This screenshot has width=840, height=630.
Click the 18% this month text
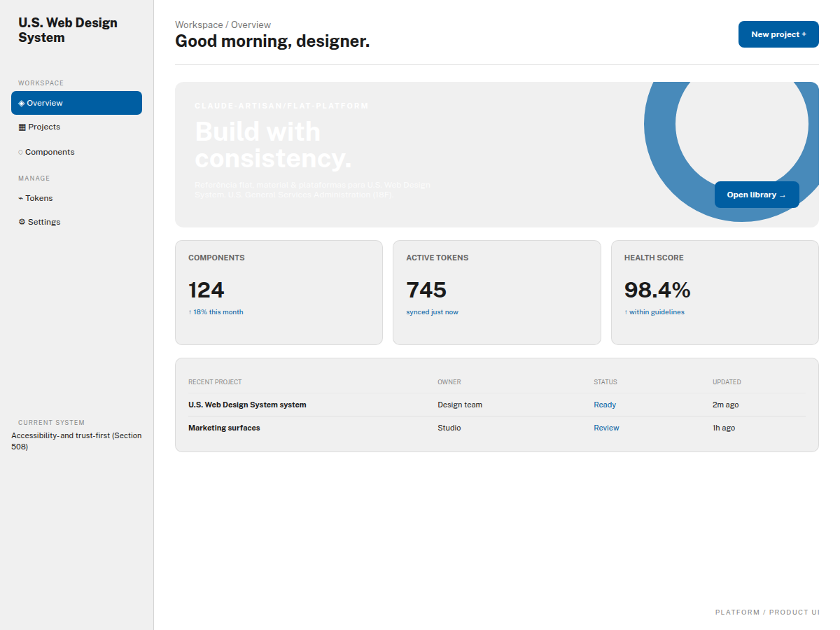216,312
